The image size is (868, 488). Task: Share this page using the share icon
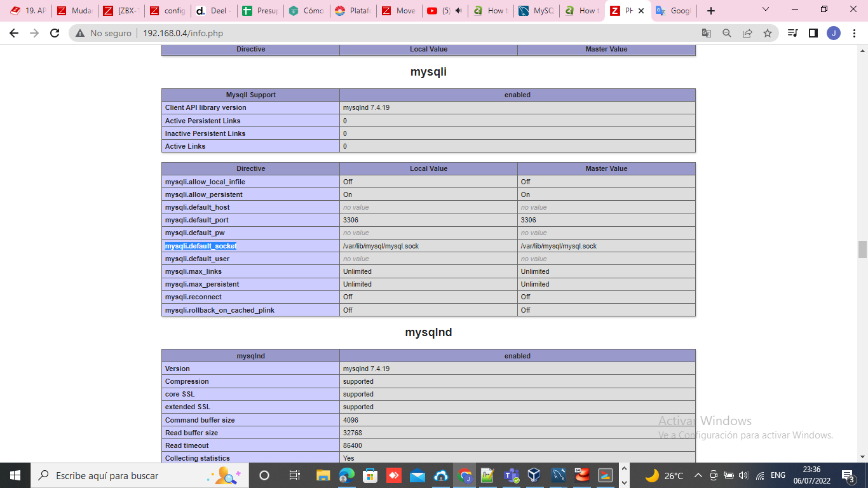click(x=747, y=33)
